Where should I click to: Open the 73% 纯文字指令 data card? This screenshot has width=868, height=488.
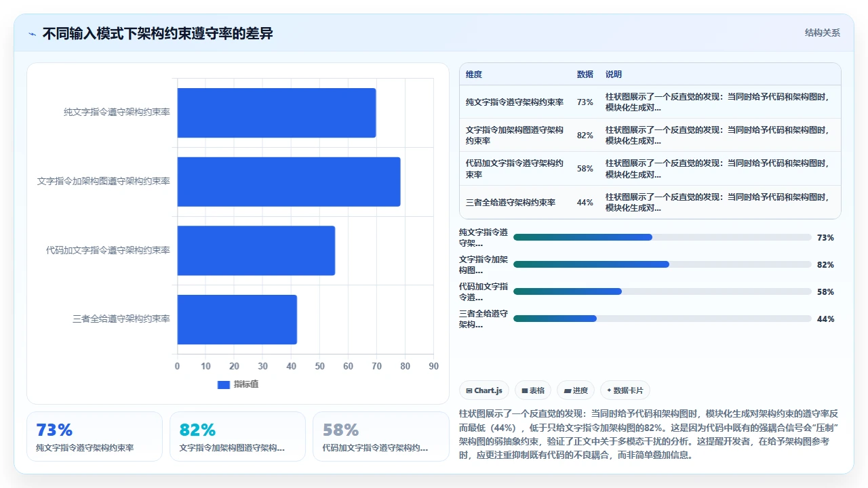click(x=95, y=436)
